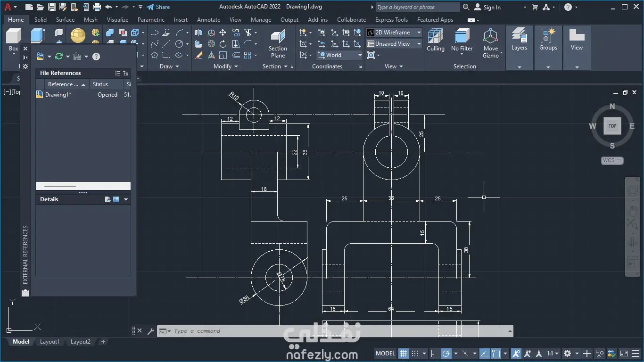Toggle 2D Object Snap in status bar
This screenshot has height=362, width=644.
click(496, 353)
